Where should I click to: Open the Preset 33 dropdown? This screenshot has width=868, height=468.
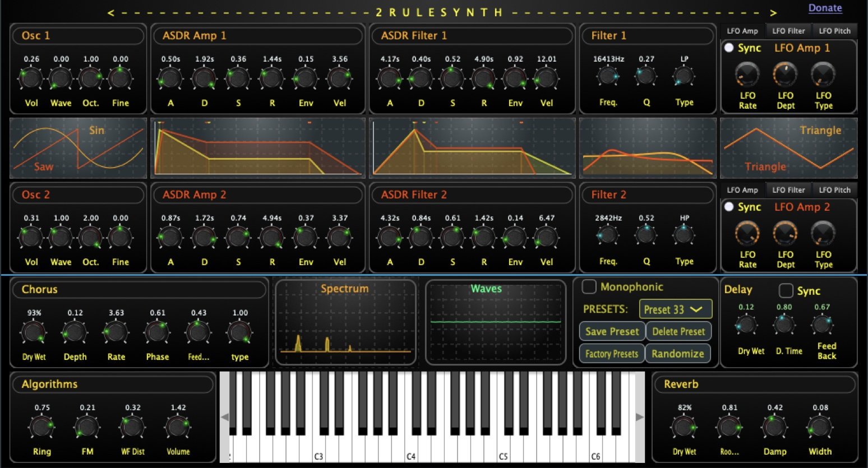(x=675, y=309)
